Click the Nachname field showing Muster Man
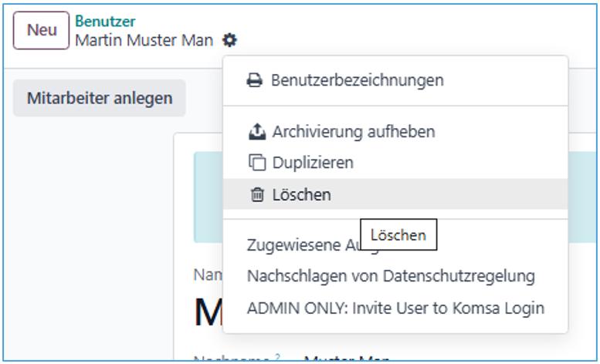Screen dimensions: 600x364 [x=347, y=359]
